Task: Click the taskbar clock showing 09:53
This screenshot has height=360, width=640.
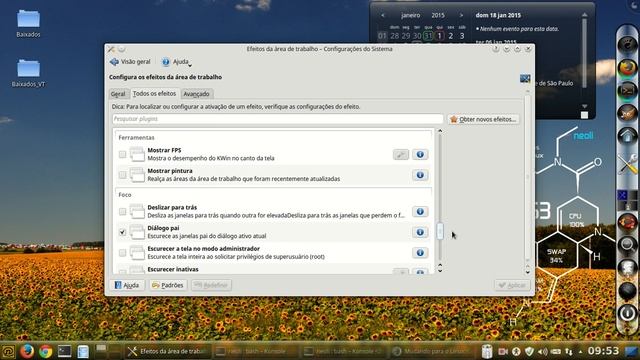Action: tap(603, 351)
